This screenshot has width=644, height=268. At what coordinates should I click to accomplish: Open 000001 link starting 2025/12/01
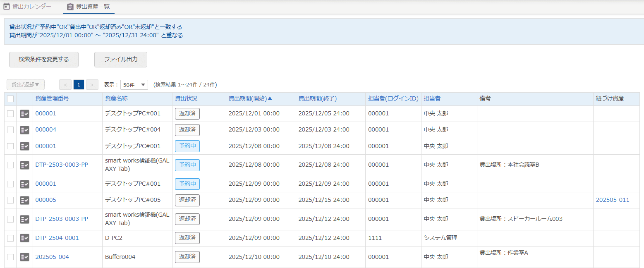point(45,114)
